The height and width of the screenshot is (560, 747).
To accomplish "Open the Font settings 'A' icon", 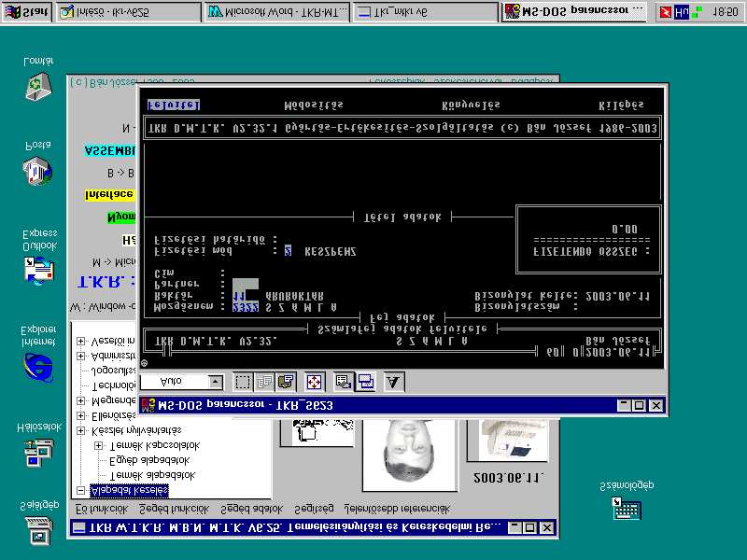I will point(394,382).
